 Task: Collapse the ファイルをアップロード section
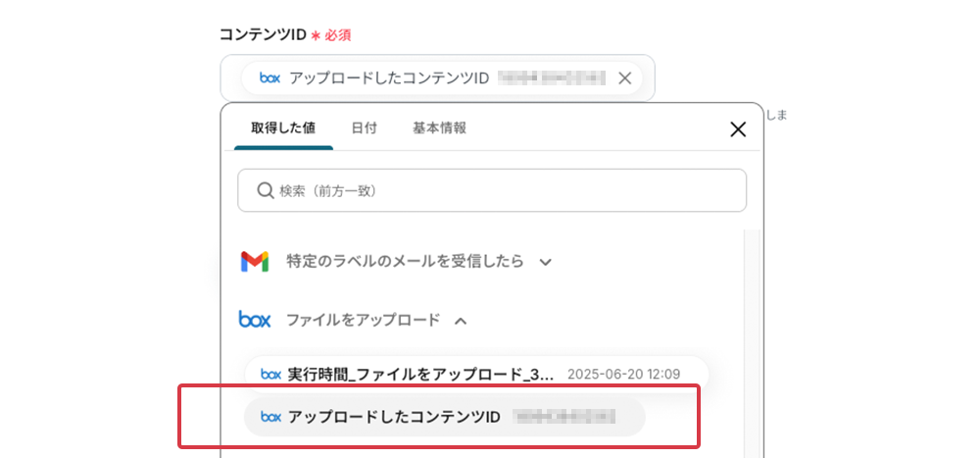(x=461, y=321)
